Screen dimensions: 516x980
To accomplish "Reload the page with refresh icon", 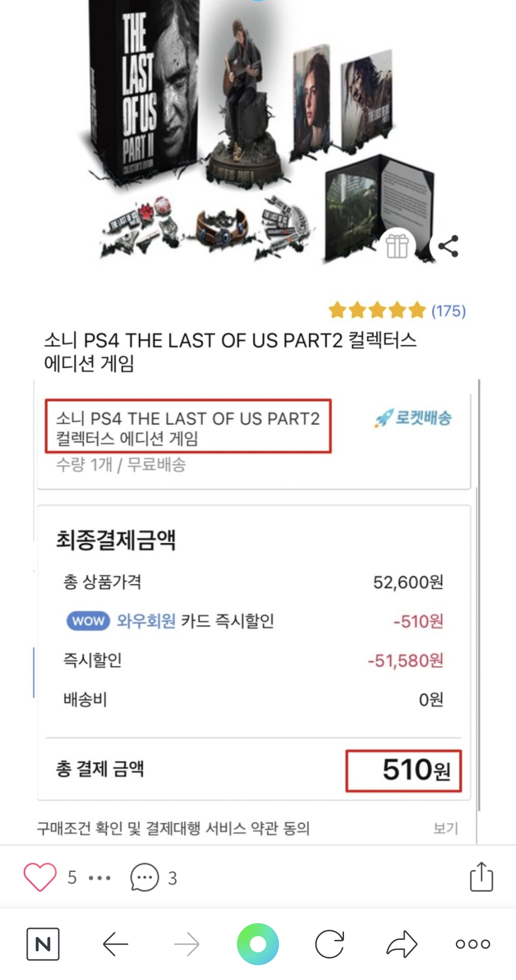I will click(x=330, y=944).
